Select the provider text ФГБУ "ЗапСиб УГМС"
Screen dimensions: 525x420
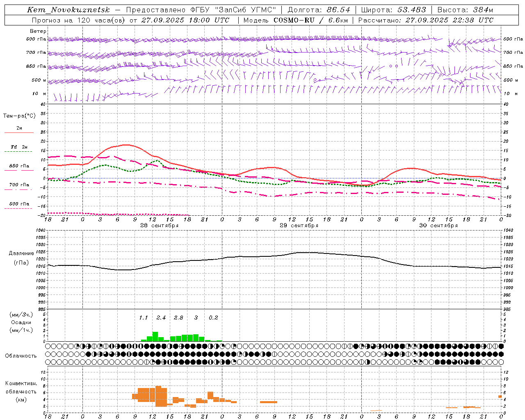click(233, 10)
